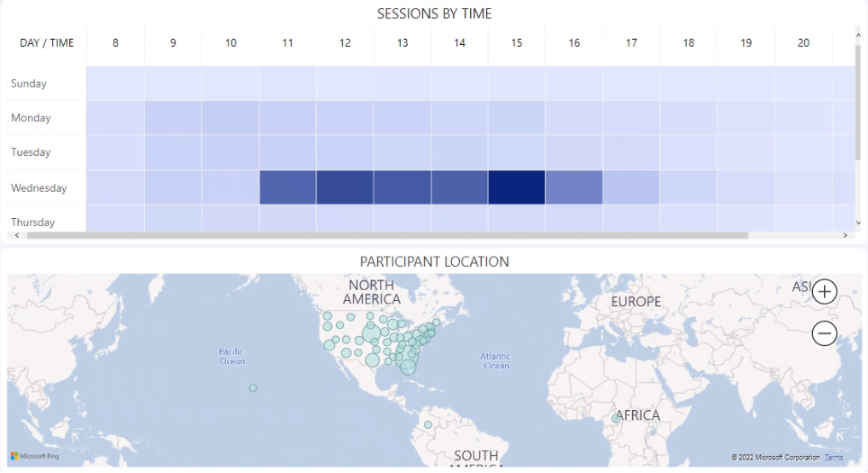868x473 pixels.
Task: Select the darkest Wednesday 15:00 heatmap cell
Action: (517, 187)
